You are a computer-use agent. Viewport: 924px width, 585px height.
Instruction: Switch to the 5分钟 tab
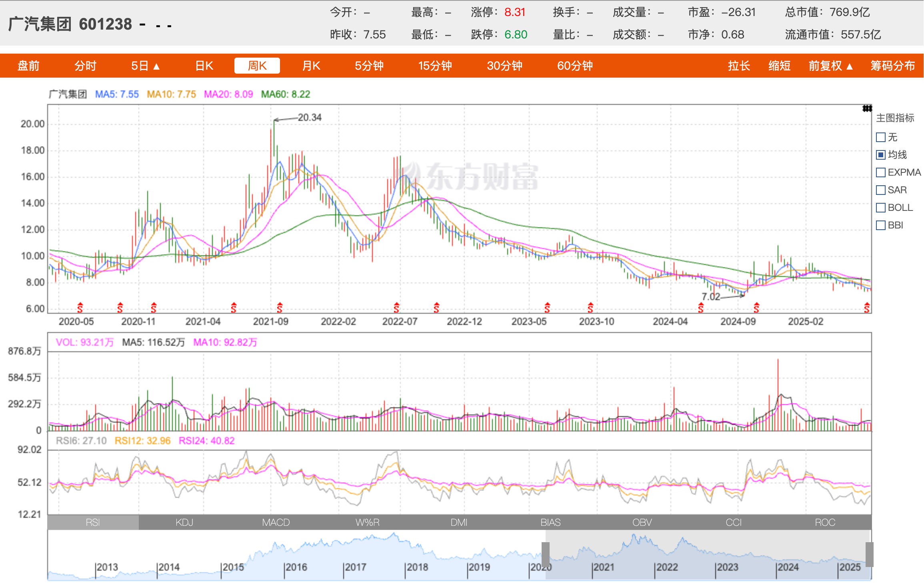[369, 66]
